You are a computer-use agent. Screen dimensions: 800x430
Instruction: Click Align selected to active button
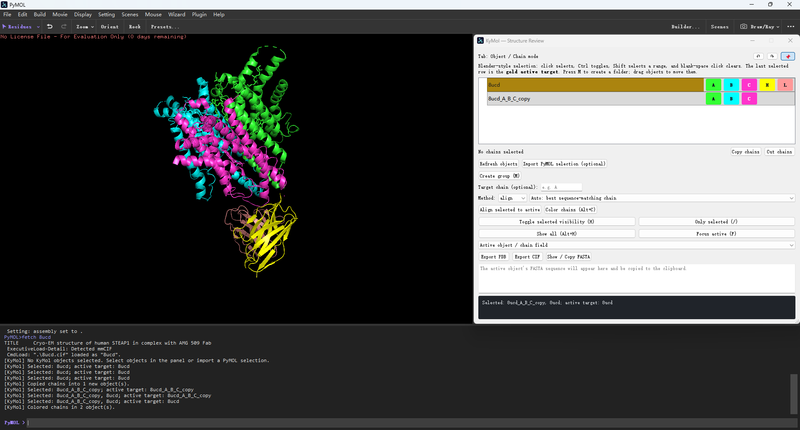click(510, 210)
